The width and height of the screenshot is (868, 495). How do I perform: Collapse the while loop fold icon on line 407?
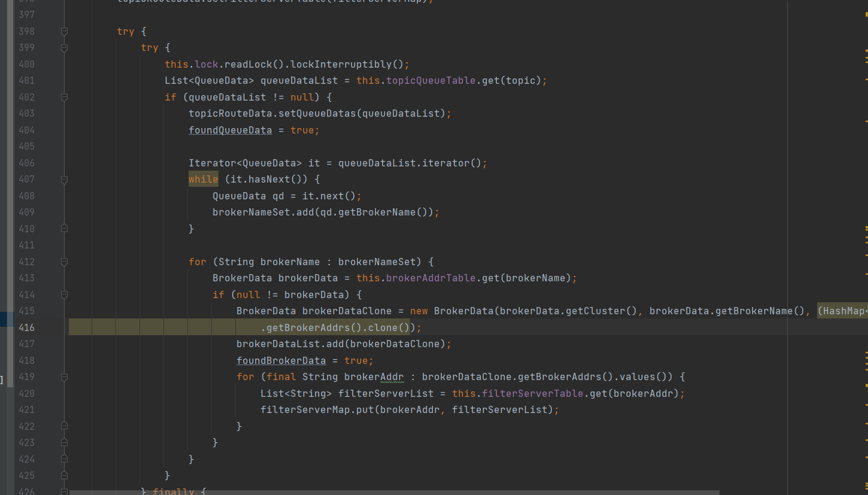pos(64,180)
